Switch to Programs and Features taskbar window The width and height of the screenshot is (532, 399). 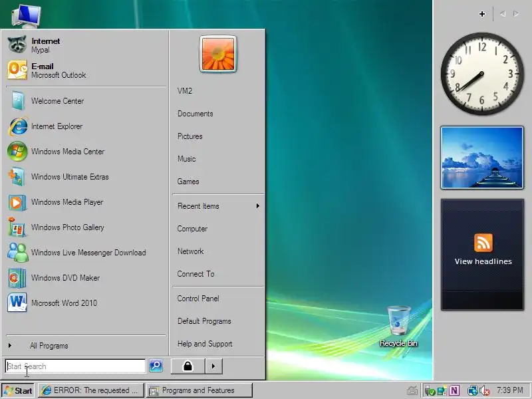tap(199, 390)
